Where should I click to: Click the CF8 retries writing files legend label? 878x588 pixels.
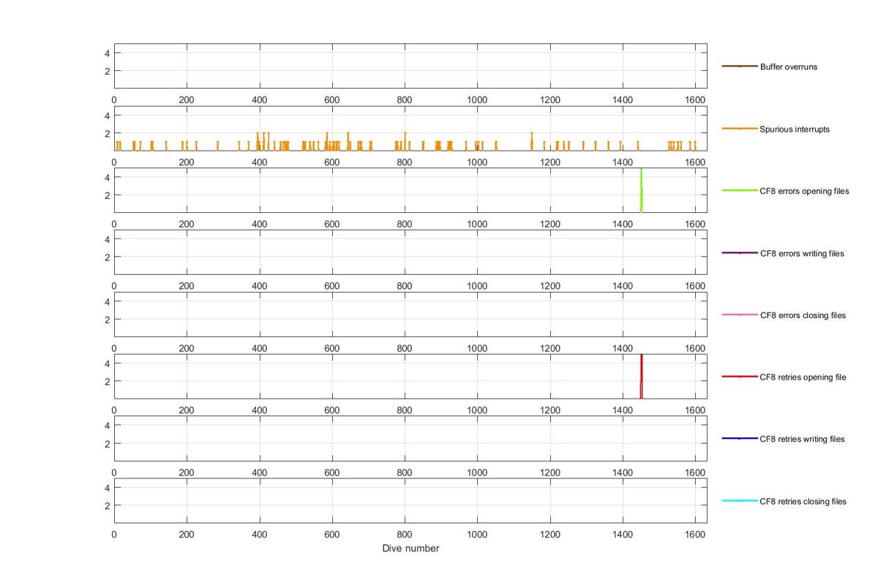pyautogui.click(x=802, y=439)
